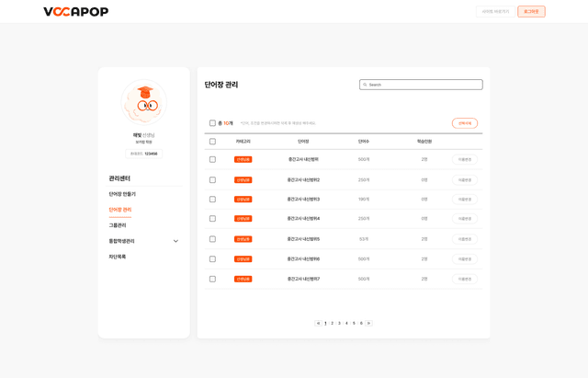The width and height of the screenshot is (588, 378).
Task: Click the VOCAPOP logo
Action: click(75, 12)
